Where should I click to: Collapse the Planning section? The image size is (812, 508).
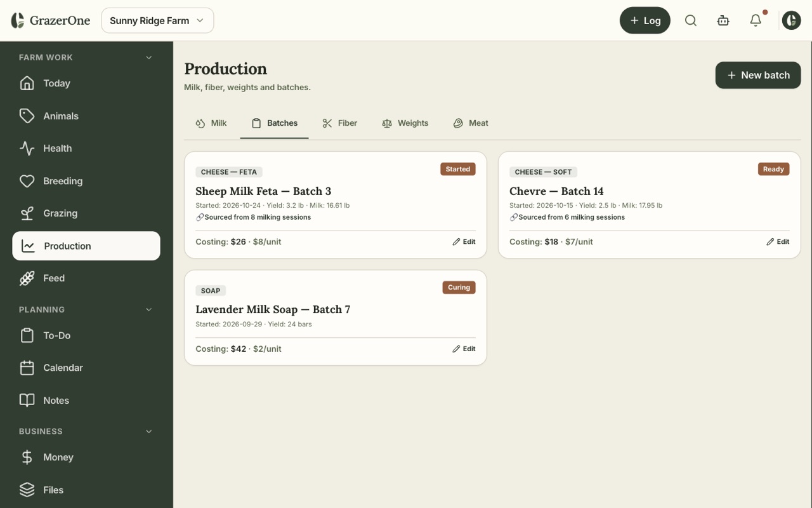[149, 309]
